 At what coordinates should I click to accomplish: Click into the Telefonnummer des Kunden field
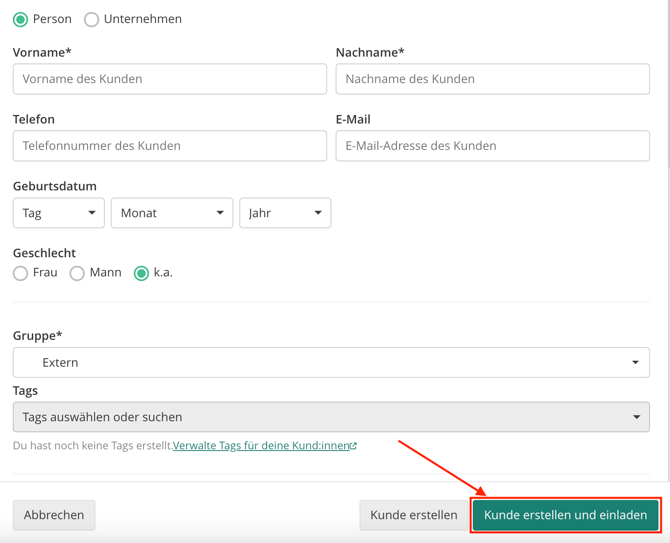(170, 146)
